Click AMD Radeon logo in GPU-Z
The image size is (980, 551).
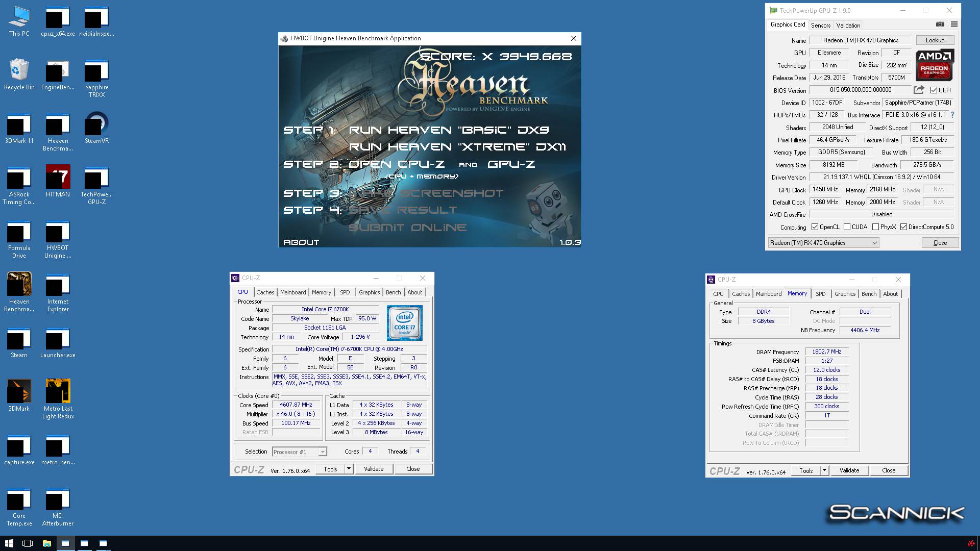[935, 65]
